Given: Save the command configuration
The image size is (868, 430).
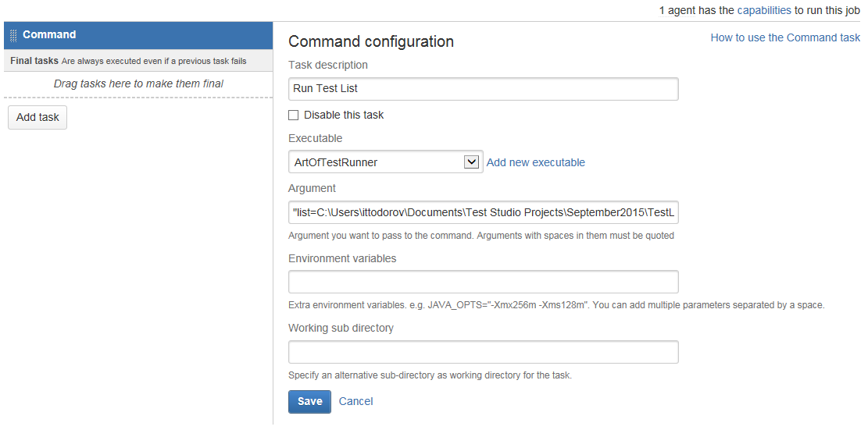Looking at the screenshot, I should [x=309, y=402].
